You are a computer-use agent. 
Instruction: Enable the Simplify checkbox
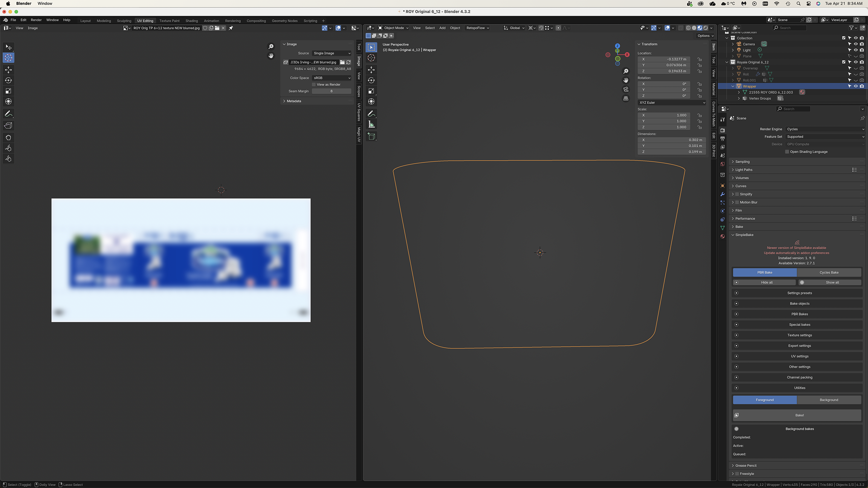(737, 194)
